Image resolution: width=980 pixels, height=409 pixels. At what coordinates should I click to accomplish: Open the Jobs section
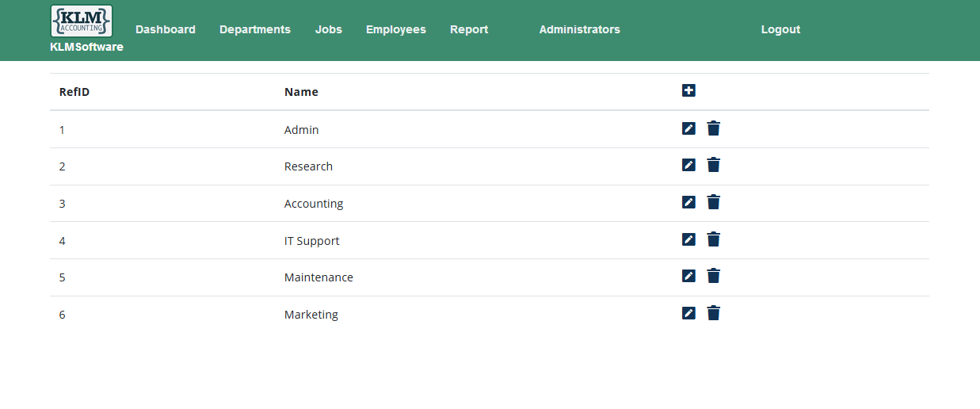(329, 29)
